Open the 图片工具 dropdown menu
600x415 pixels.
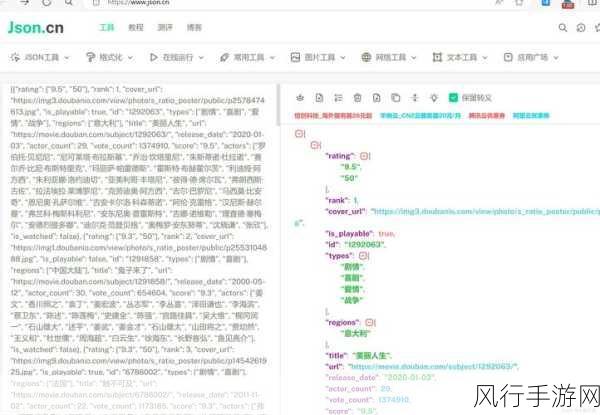tap(318, 57)
